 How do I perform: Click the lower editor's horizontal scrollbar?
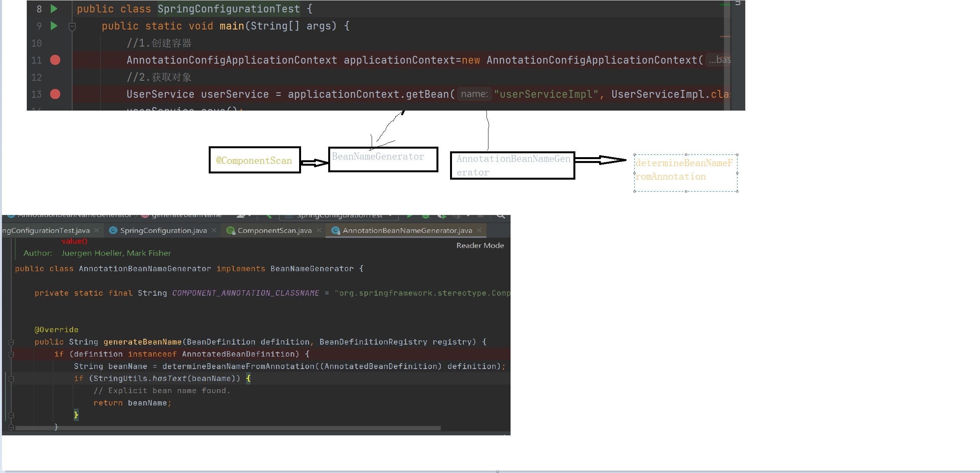point(228,428)
